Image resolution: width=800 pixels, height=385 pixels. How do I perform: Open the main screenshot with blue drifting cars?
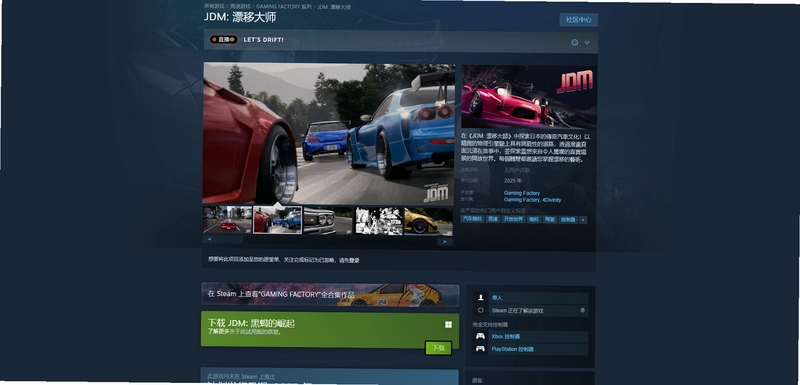328,134
